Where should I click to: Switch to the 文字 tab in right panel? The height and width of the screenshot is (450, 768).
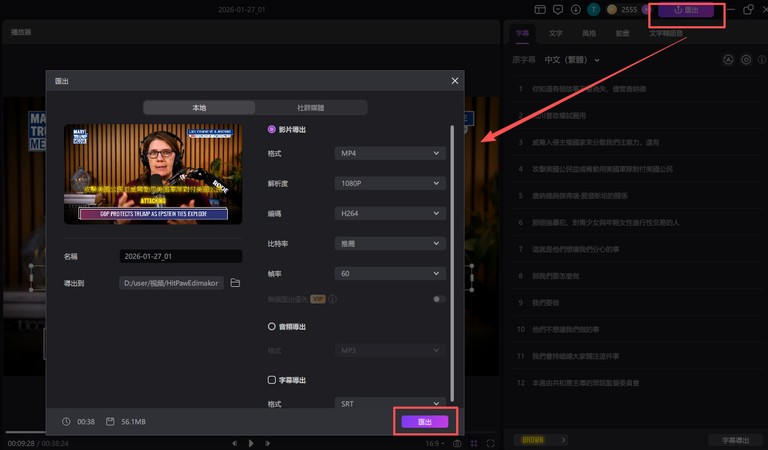556,34
